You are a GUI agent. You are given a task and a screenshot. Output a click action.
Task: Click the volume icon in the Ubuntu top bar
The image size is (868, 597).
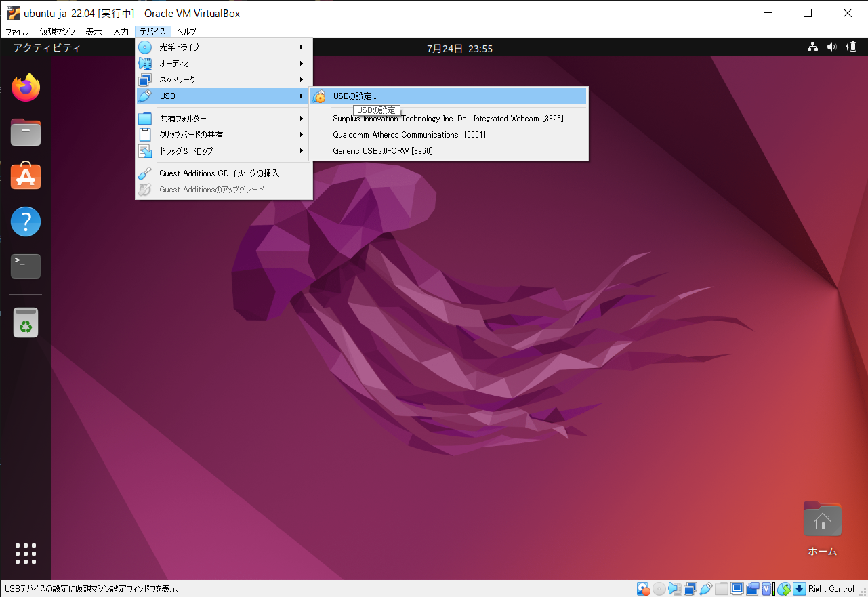coord(832,47)
